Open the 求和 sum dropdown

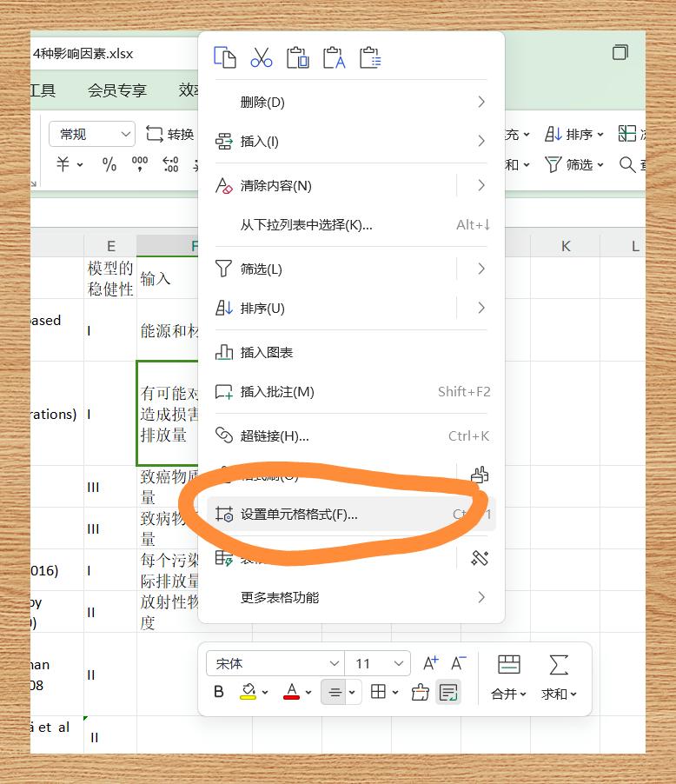point(559,694)
